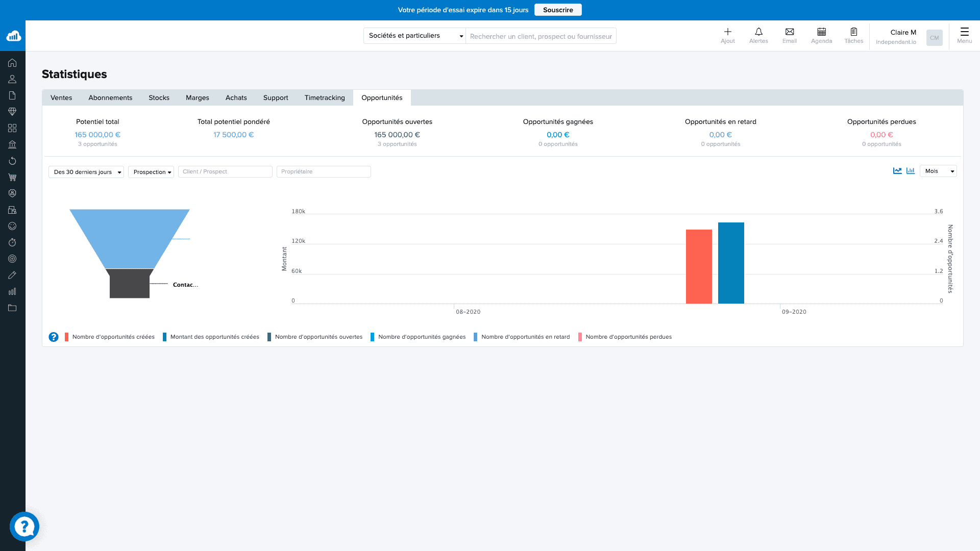980x551 pixels.
Task: Click the cloud logo in the sidebar
Action: tap(13, 36)
